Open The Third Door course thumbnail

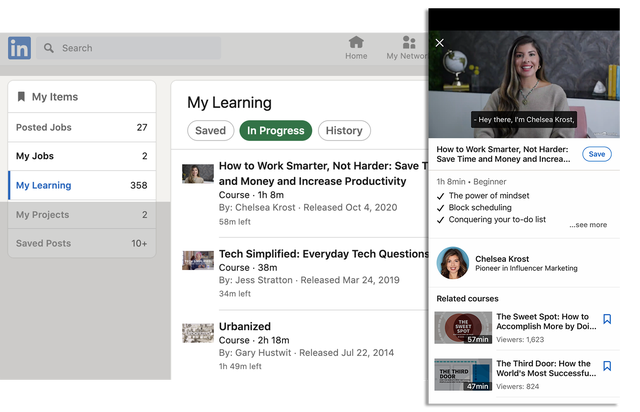[463, 375]
